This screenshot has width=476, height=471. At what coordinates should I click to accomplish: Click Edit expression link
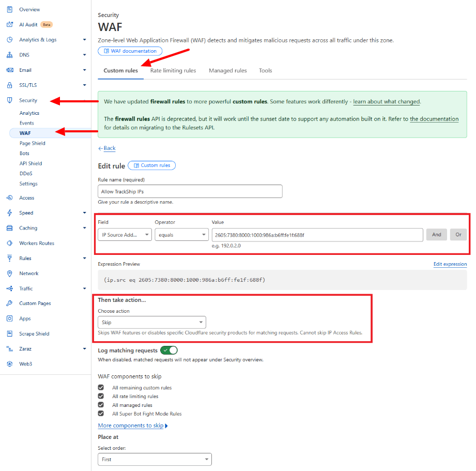(x=450, y=264)
